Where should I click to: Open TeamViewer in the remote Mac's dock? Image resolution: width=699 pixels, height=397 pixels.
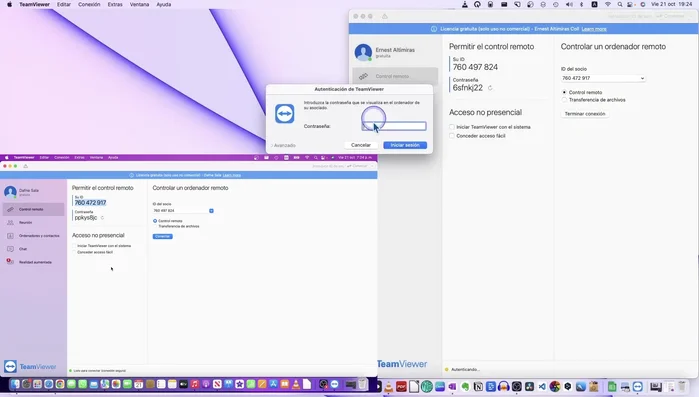[335, 384]
